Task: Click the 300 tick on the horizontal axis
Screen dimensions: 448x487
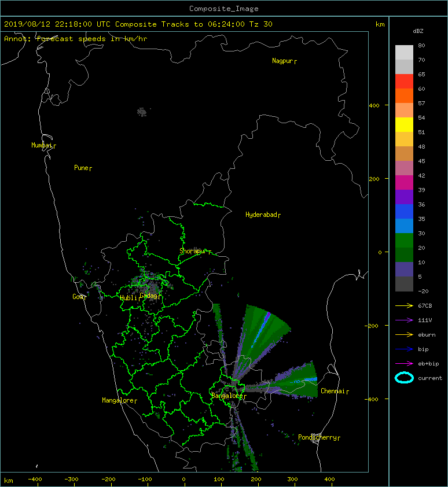Action: pos(292,479)
